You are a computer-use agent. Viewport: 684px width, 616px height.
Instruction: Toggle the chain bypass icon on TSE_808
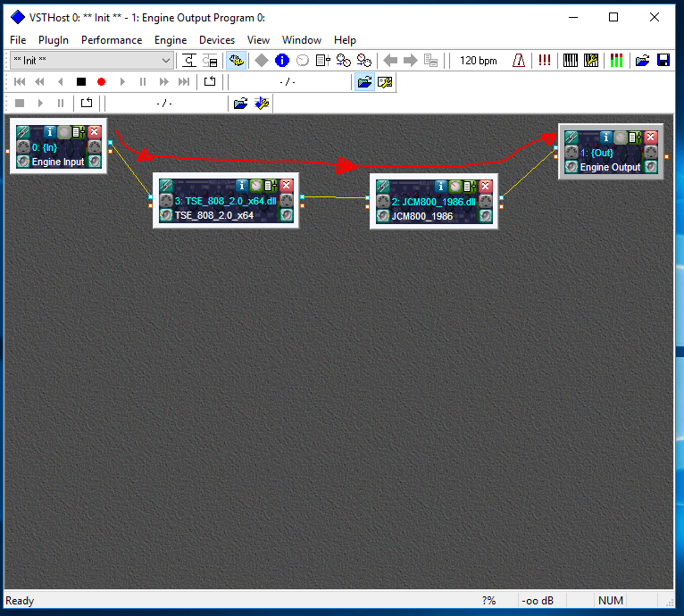click(166, 186)
